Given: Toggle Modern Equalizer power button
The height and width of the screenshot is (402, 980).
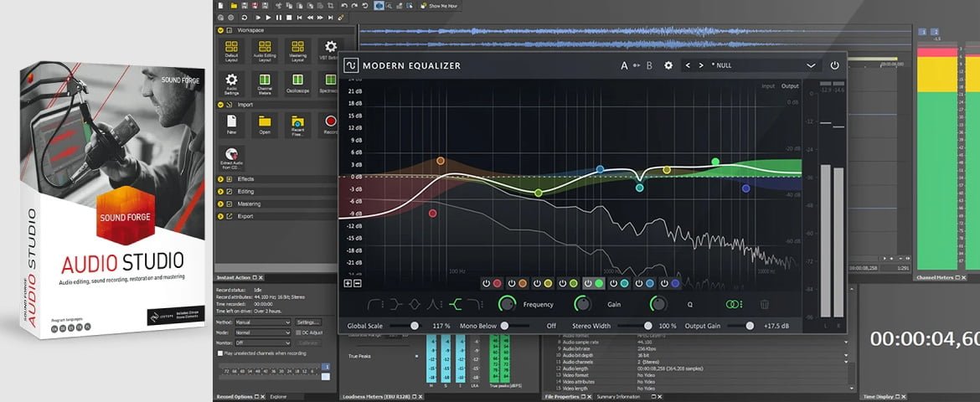Looking at the screenshot, I should click(x=834, y=65).
